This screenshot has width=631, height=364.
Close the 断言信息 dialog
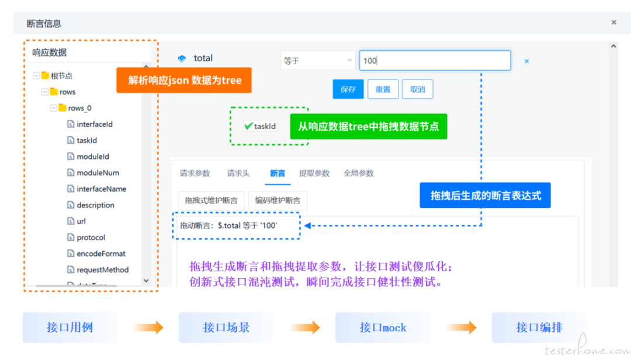point(613,22)
